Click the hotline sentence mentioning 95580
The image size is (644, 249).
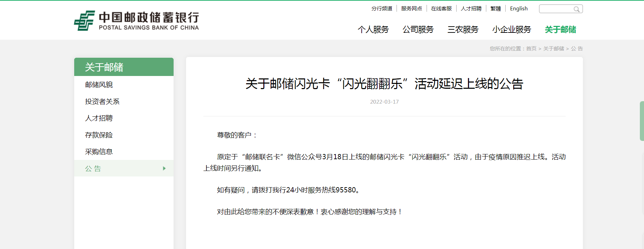pyautogui.click(x=289, y=190)
